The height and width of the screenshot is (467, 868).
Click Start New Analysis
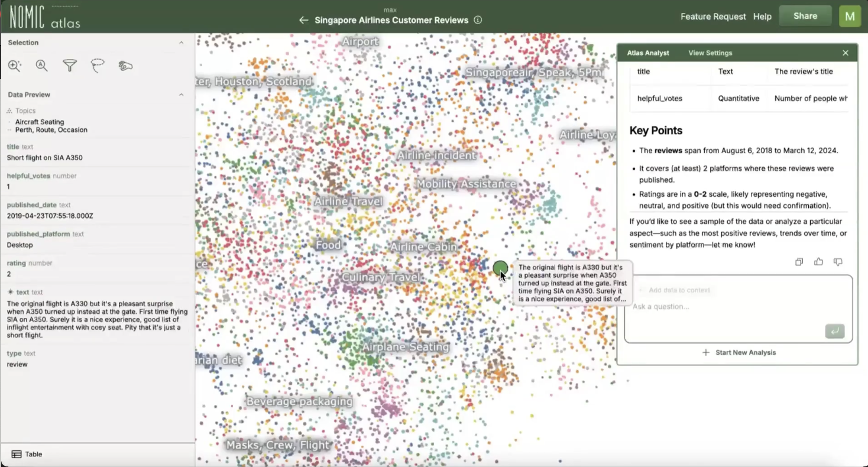(739, 352)
